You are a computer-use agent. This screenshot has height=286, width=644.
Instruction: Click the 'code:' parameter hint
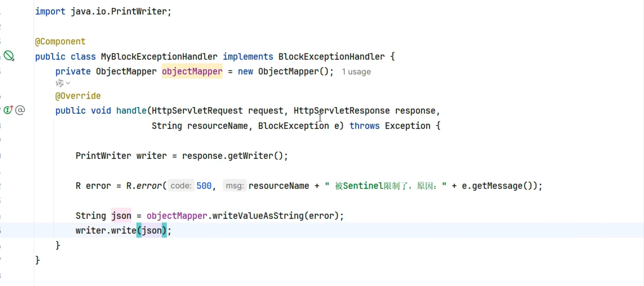pyautogui.click(x=181, y=186)
